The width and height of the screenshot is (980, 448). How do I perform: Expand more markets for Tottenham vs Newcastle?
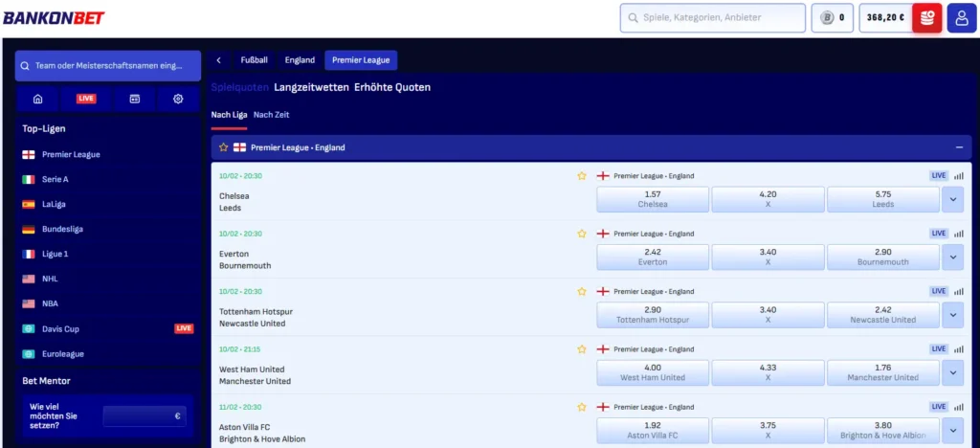tap(952, 315)
